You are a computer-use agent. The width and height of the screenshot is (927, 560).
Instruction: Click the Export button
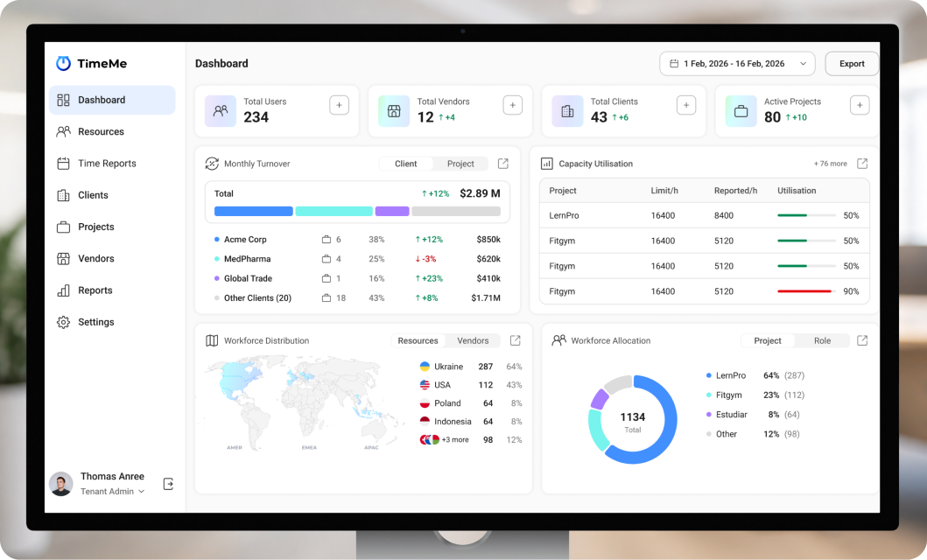852,64
